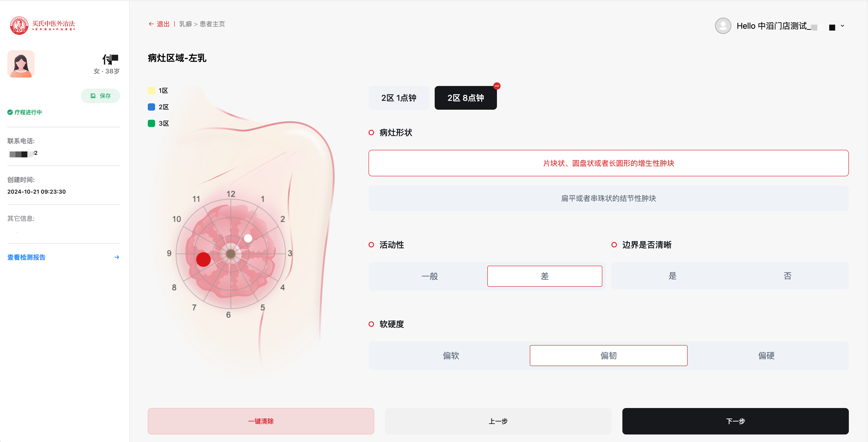Select 一般 for 活动性
868x442 pixels.
pyautogui.click(x=430, y=276)
